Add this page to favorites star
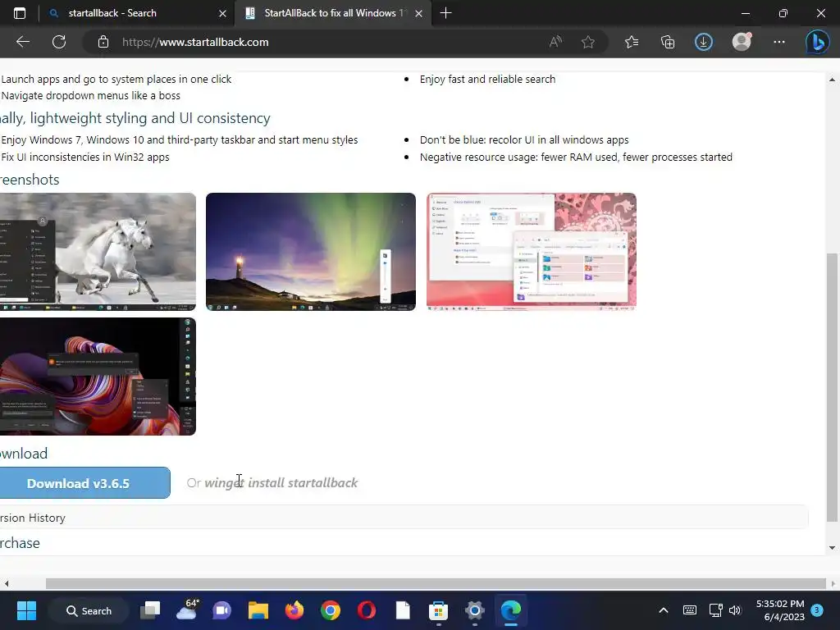This screenshot has width=840, height=630. pos(588,42)
